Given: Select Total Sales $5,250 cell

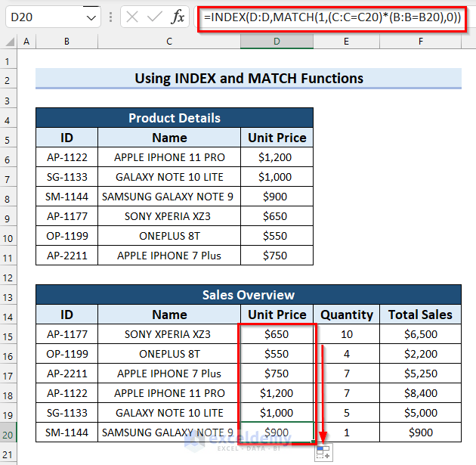Looking at the screenshot, I should pyautogui.click(x=420, y=374).
